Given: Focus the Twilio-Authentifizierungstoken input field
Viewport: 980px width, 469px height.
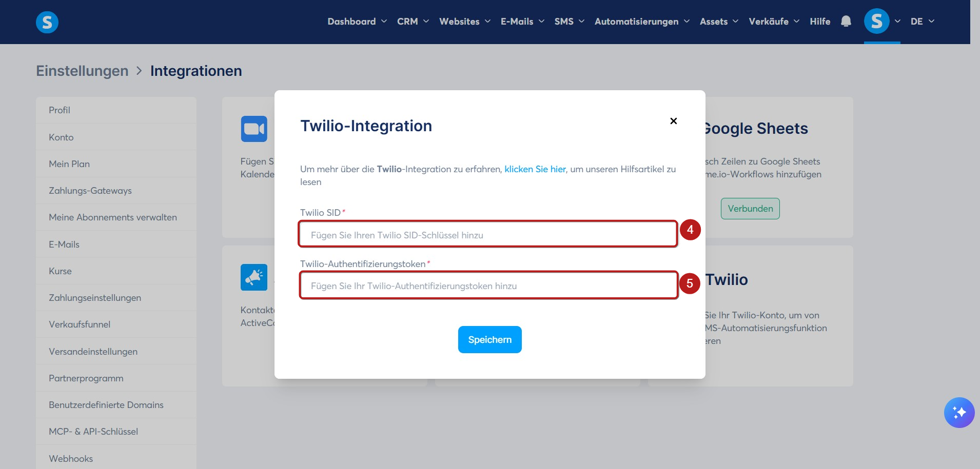Looking at the screenshot, I should coord(488,286).
